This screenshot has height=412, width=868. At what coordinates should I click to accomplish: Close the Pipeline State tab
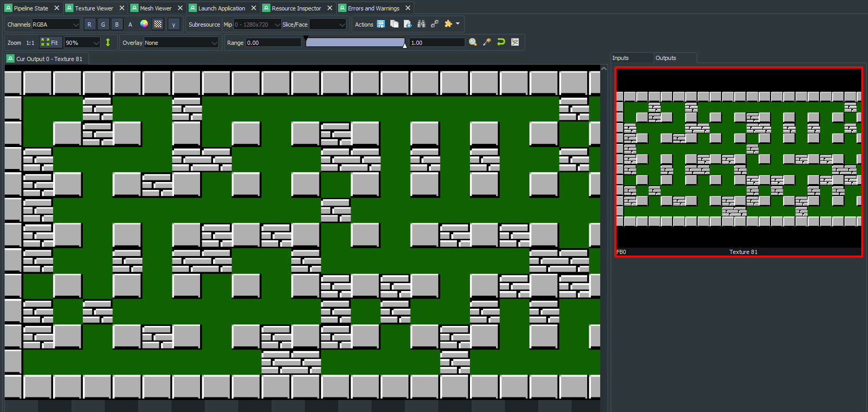click(x=57, y=8)
